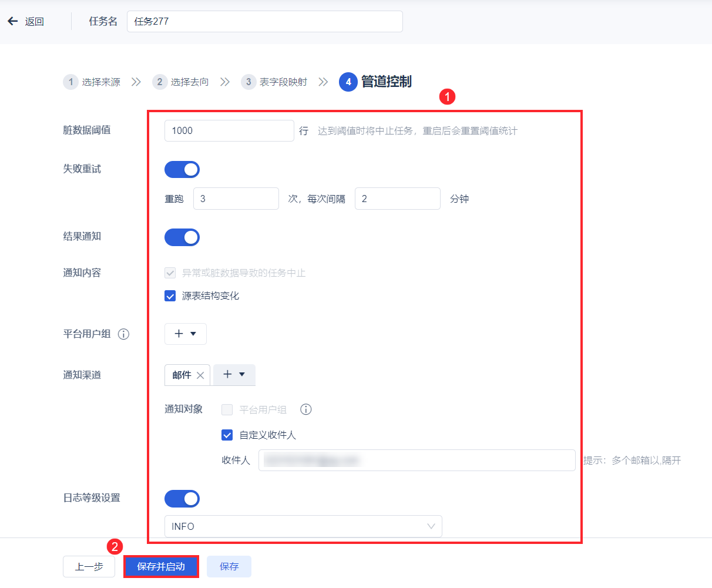The height and width of the screenshot is (588, 712).
Task: Click the 分钟 unit text
Action: (459, 199)
